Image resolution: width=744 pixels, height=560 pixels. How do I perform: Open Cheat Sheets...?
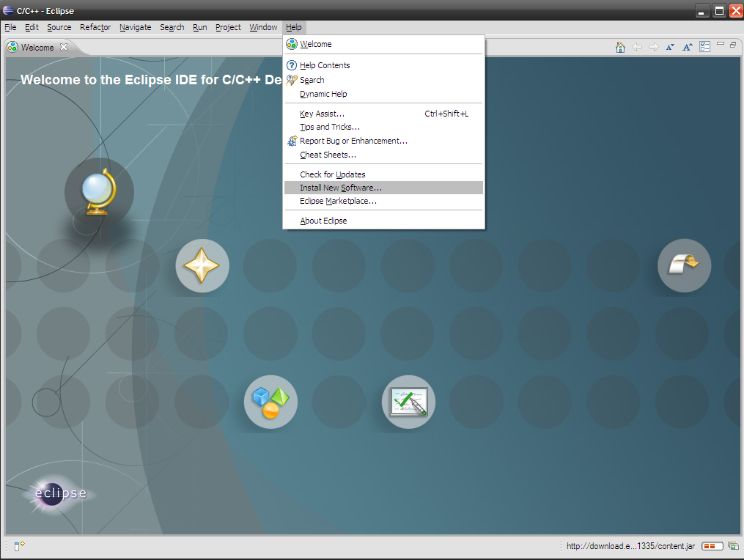(x=383, y=155)
